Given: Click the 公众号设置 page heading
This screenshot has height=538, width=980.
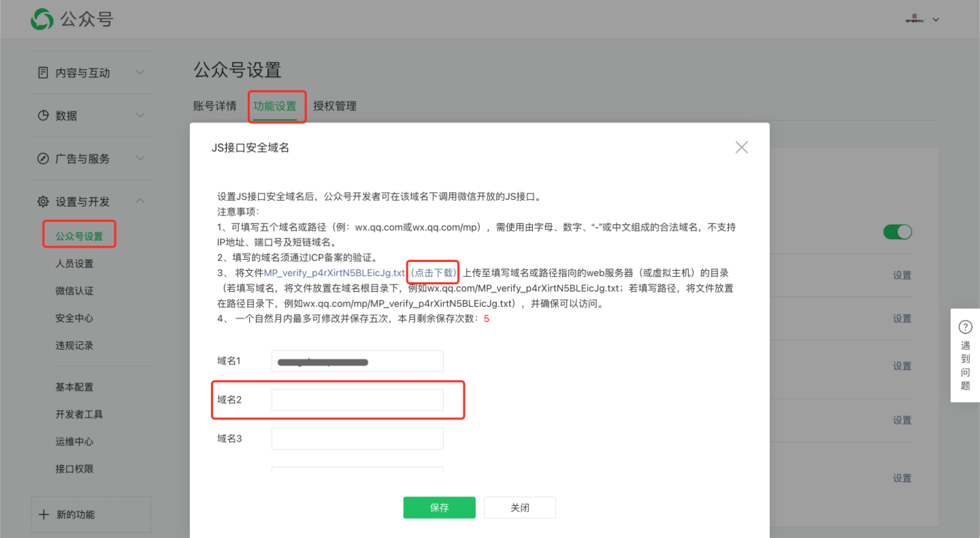Looking at the screenshot, I should (237, 69).
